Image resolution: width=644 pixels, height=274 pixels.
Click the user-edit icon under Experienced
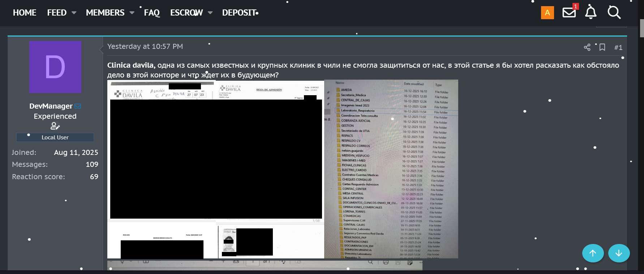pos(55,126)
